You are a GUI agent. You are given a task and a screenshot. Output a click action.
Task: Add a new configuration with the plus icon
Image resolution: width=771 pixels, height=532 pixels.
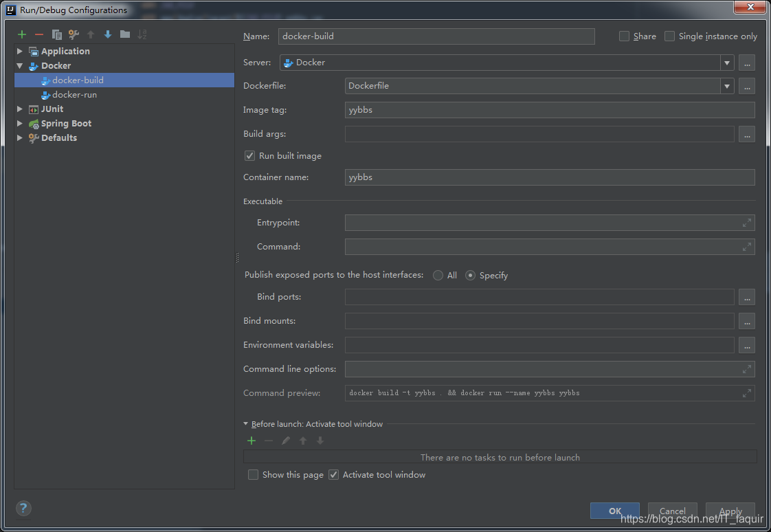click(x=21, y=34)
